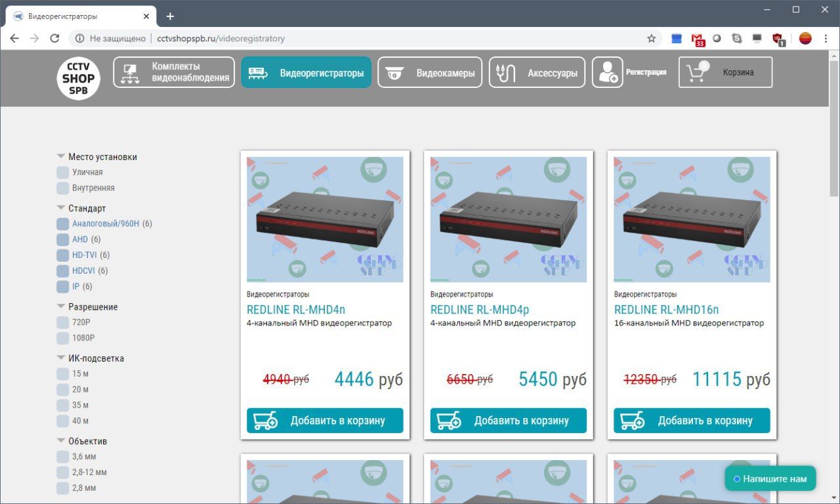Tick the HDCVI checkbox
Image resolution: width=840 pixels, height=504 pixels.
(62, 270)
